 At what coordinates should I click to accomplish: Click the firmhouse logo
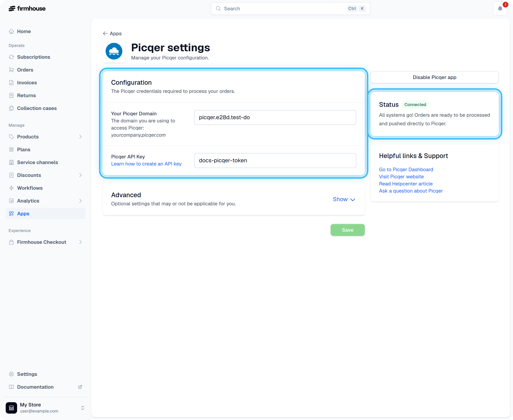(x=27, y=9)
